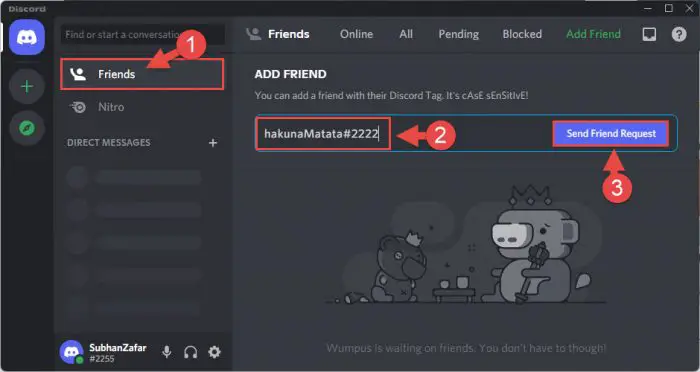Add a server with plus icon
Image resolution: width=700 pixels, height=372 pixels.
click(x=27, y=86)
